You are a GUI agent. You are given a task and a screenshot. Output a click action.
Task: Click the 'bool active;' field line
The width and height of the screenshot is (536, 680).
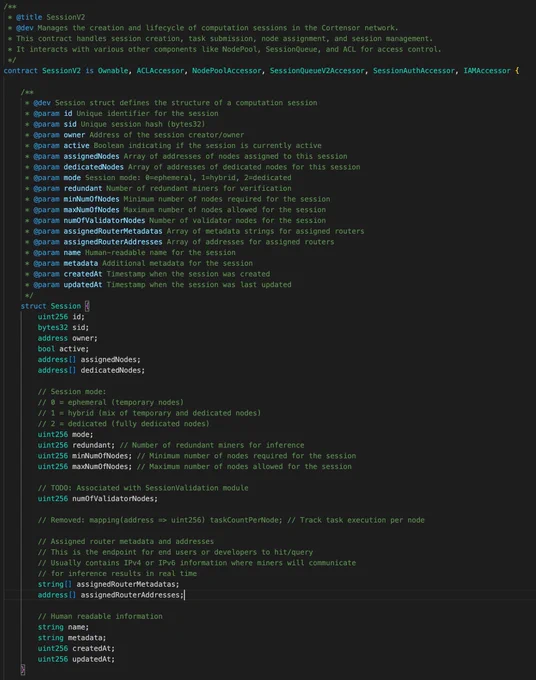pyautogui.click(x=63, y=349)
